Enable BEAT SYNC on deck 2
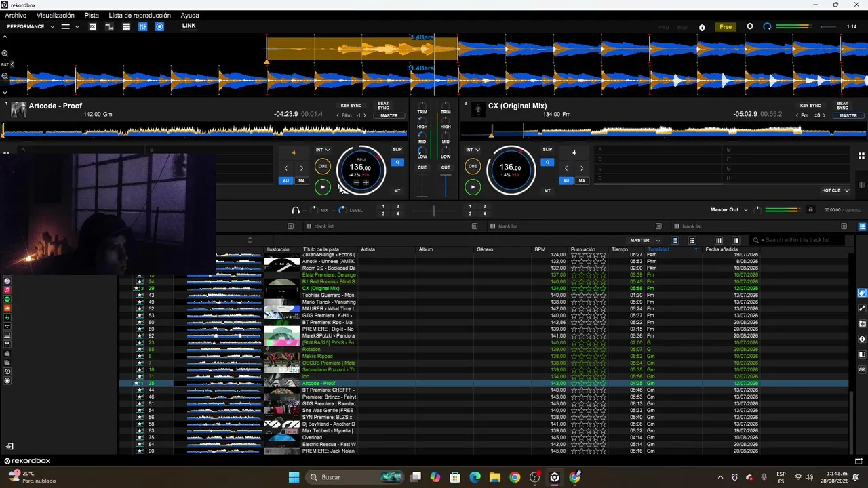The width and height of the screenshot is (868, 488). click(842, 106)
